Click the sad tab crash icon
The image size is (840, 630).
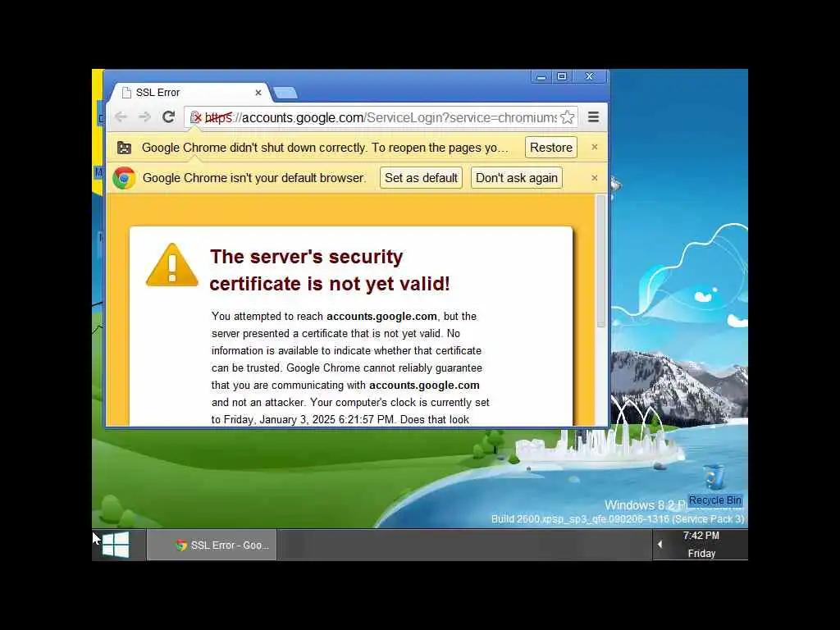point(125,148)
